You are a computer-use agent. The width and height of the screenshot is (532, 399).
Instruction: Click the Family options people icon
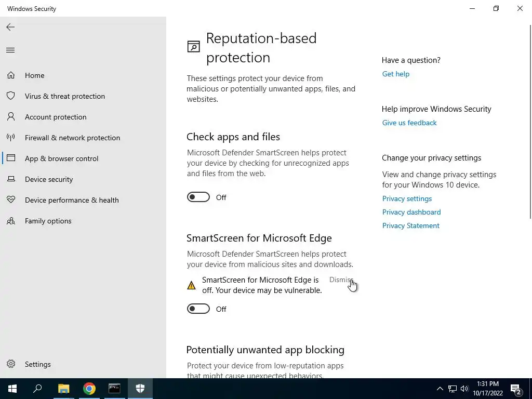click(11, 221)
